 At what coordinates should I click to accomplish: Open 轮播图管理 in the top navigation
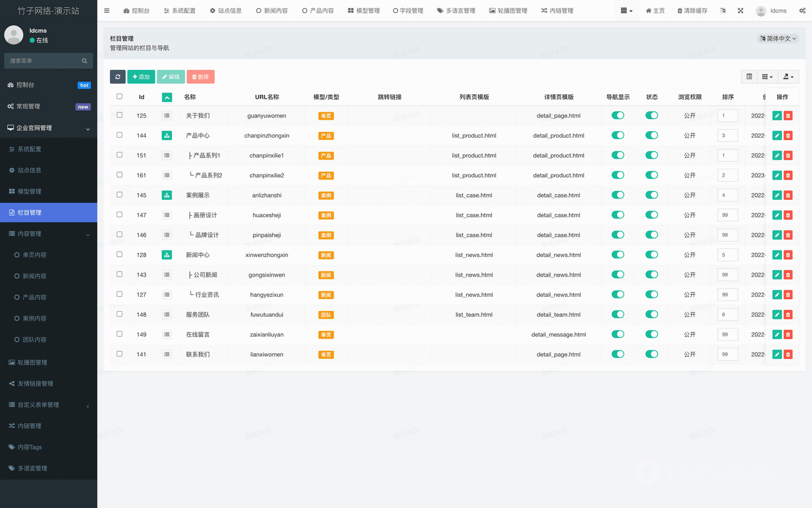click(508, 11)
